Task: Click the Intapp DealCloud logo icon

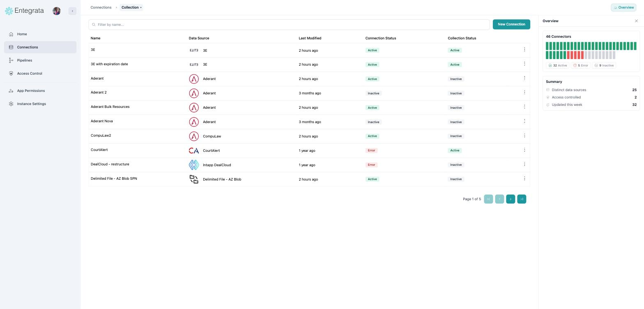Action: click(x=194, y=165)
